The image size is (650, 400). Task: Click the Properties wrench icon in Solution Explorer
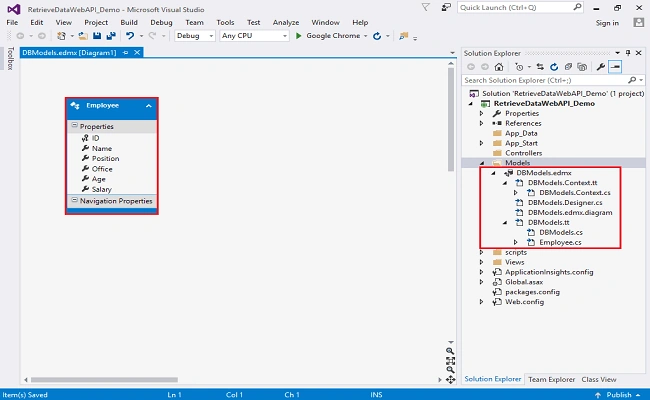point(601,67)
